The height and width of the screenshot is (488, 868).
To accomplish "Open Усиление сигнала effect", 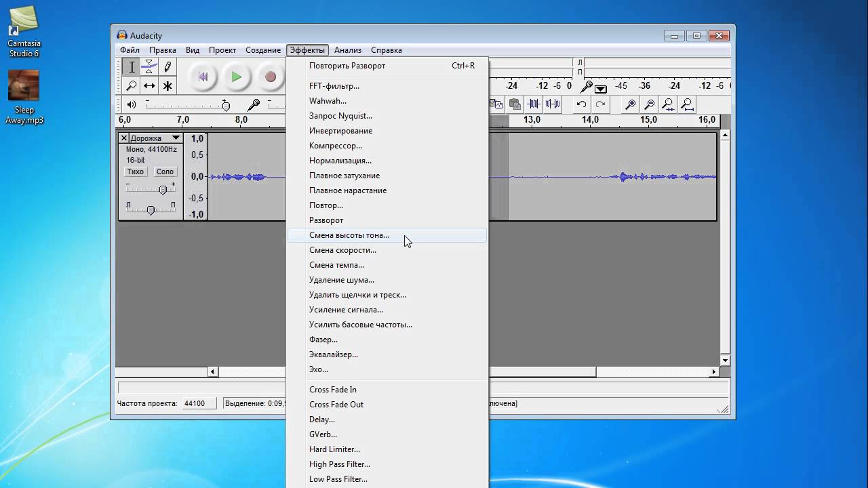I will coord(387,310).
